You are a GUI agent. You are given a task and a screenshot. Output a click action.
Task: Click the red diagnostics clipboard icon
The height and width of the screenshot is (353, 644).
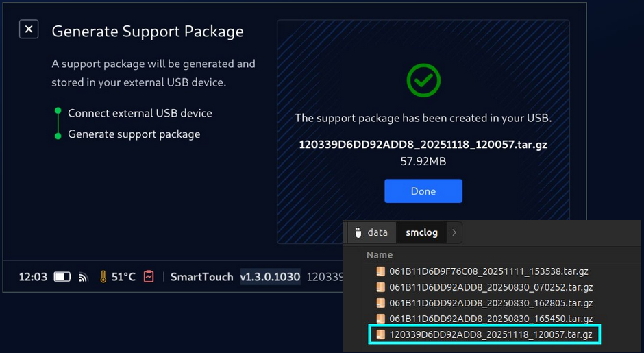pyautogui.click(x=149, y=277)
